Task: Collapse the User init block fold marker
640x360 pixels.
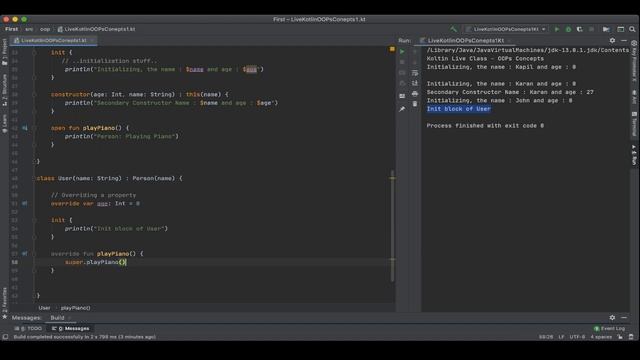Action: (34, 220)
